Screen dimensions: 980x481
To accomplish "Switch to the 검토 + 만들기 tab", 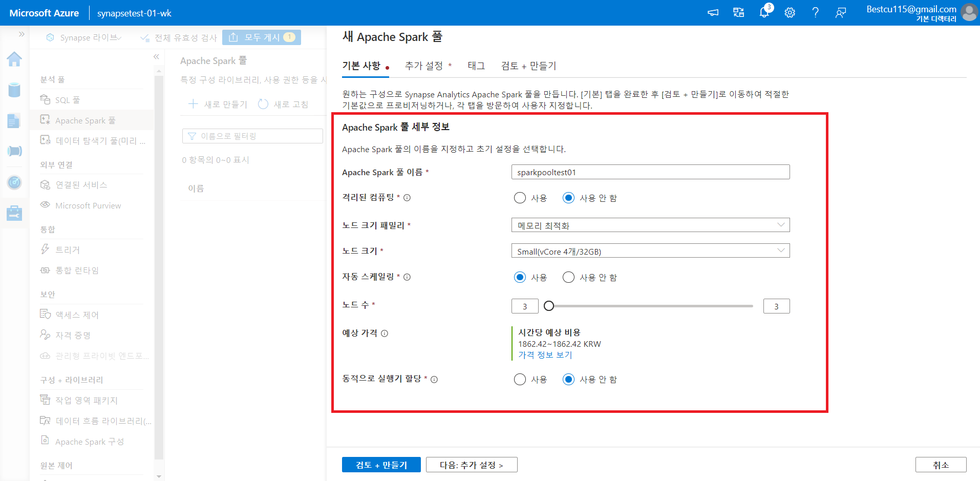I will click(x=528, y=66).
